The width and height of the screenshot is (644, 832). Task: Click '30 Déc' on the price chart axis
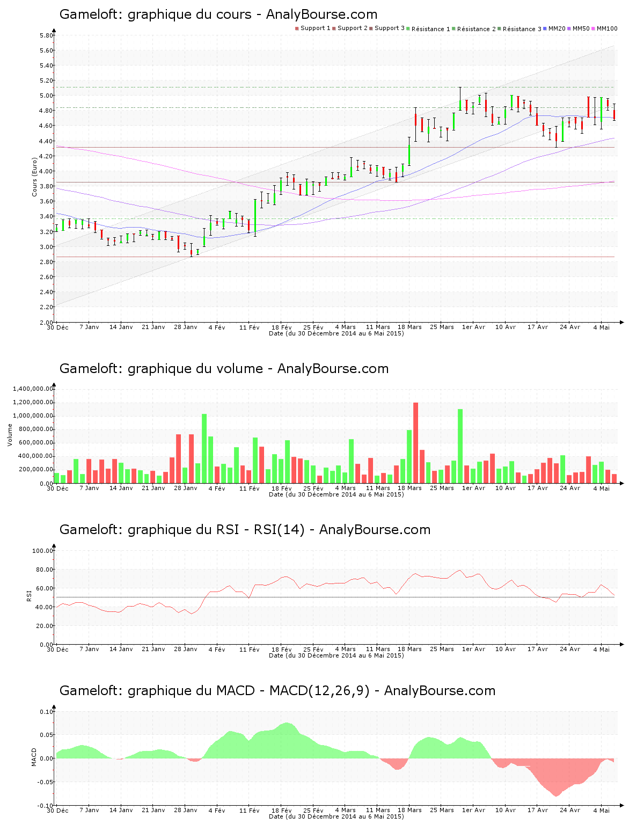click(57, 327)
